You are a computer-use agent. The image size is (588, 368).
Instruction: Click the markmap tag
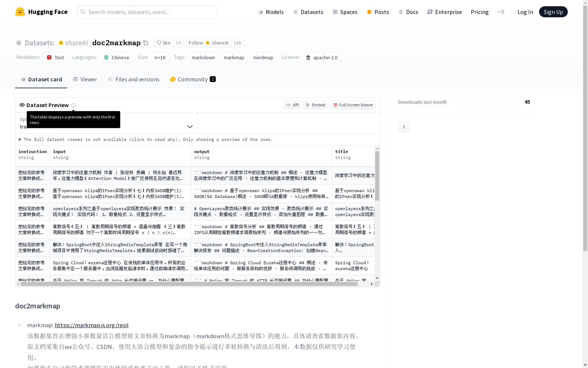point(234,57)
